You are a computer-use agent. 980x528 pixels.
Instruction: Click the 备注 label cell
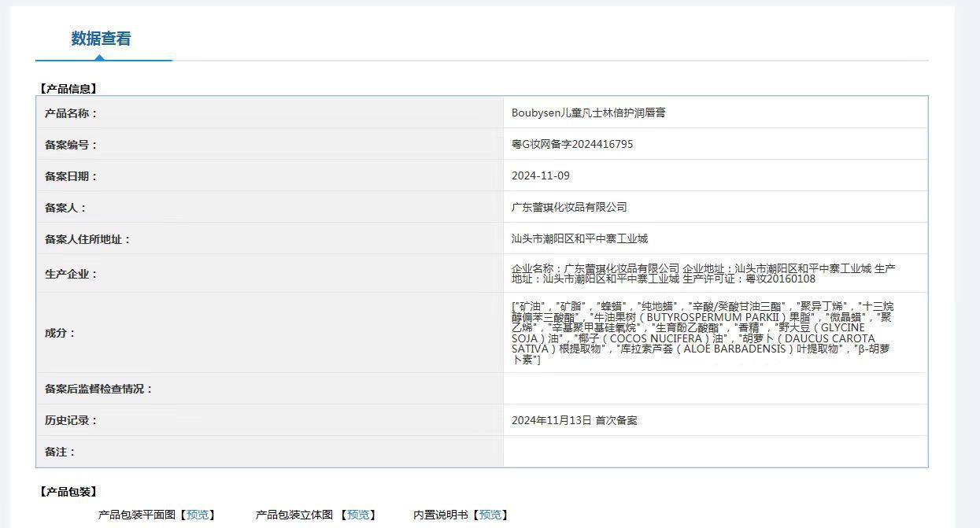(x=270, y=452)
